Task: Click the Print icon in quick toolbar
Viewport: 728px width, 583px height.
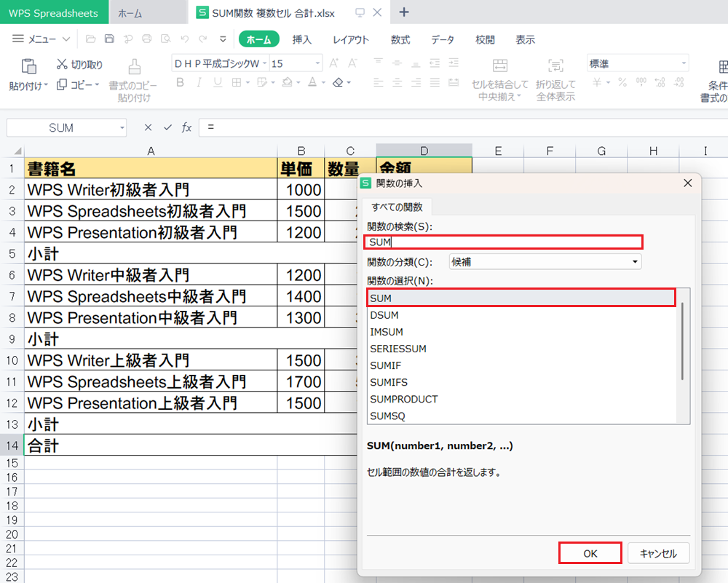Action: [x=147, y=39]
